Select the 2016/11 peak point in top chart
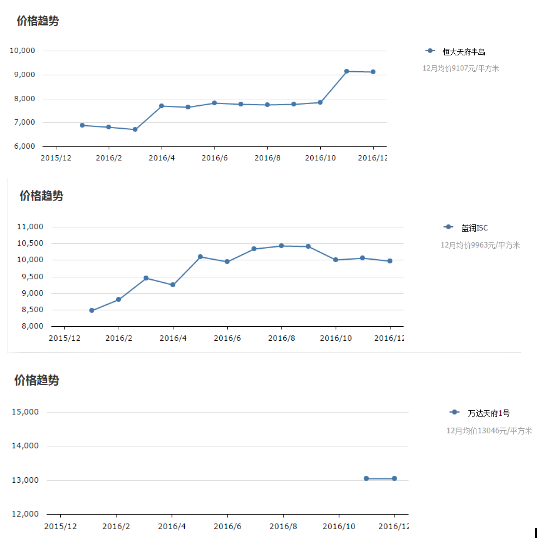This screenshot has width=537, height=538. click(347, 71)
